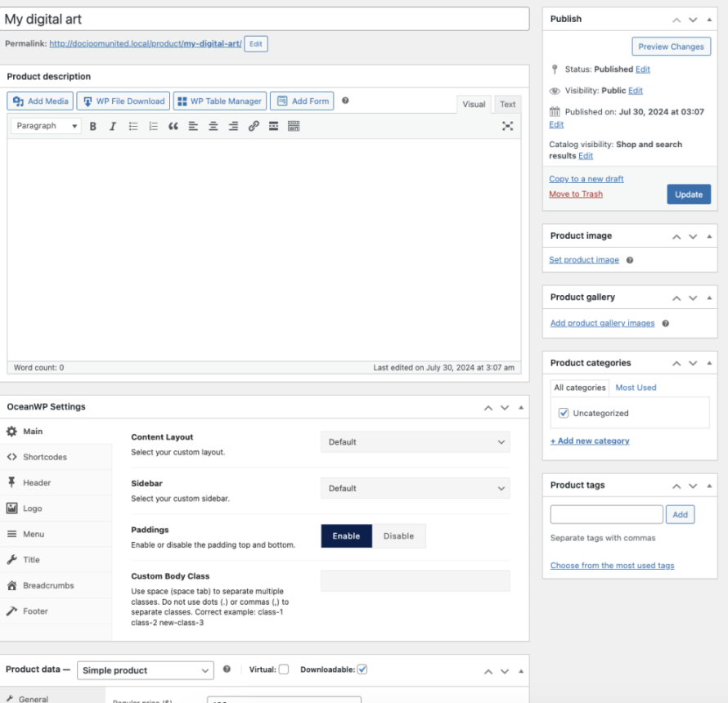Insert a bulleted list
Screen dimensions: 728x703
133,126
